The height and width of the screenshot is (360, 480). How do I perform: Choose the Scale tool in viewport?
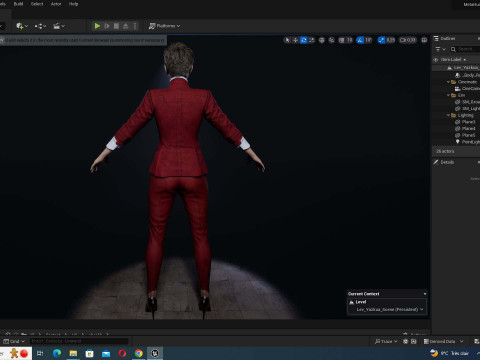coord(312,40)
